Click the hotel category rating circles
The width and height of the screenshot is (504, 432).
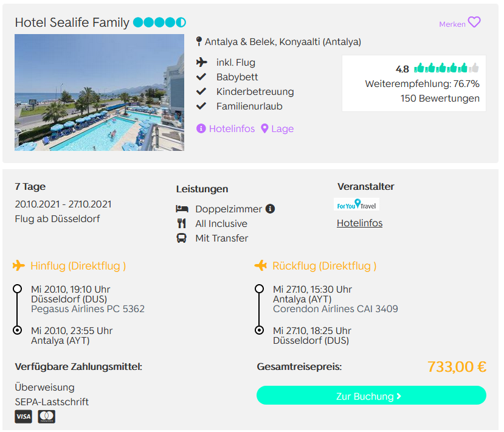[159, 22]
